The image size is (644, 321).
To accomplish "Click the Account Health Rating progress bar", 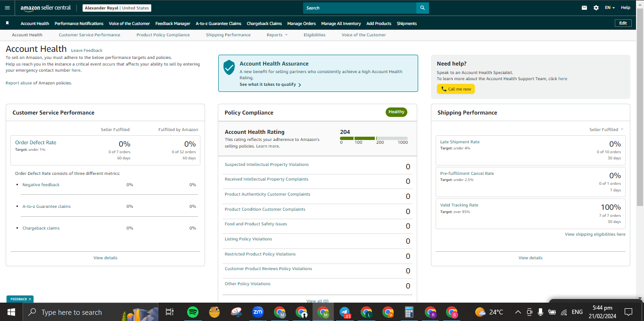I will tap(374, 138).
